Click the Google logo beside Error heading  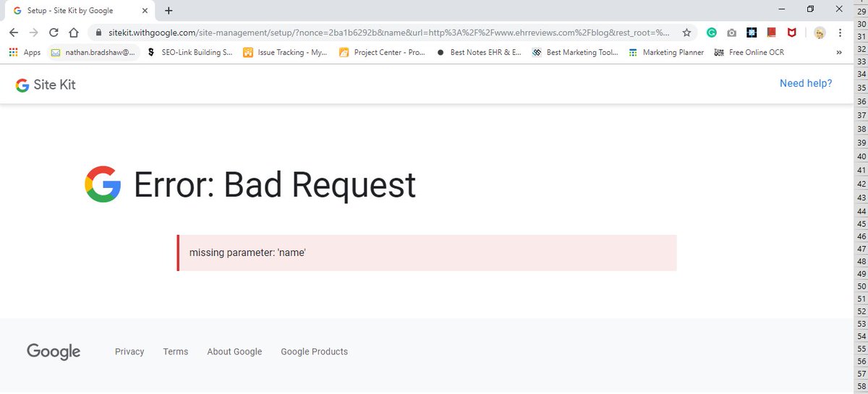tap(103, 184)
